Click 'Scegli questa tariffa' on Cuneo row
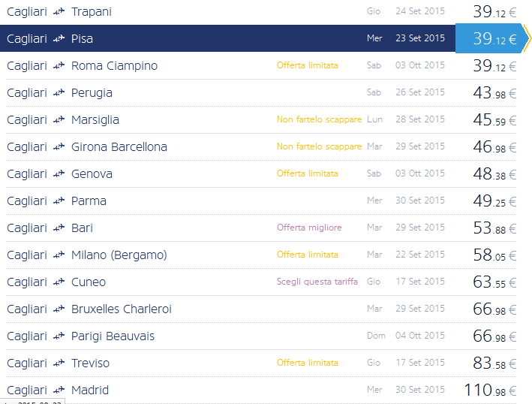Viewport: 532px width, 404px height. click(x=317, y=282)
